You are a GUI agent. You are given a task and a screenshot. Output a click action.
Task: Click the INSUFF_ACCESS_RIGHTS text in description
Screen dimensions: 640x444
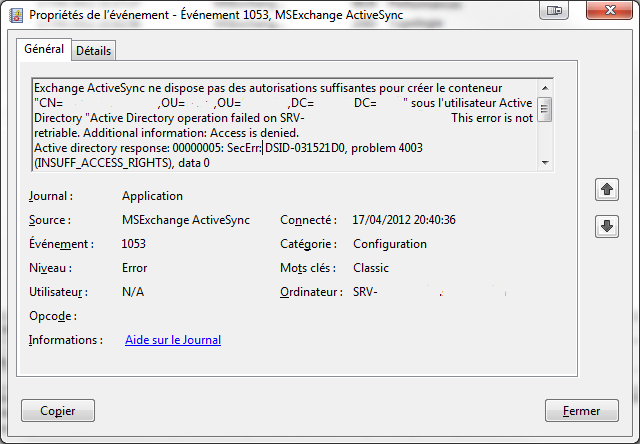[x=104, y=163]
